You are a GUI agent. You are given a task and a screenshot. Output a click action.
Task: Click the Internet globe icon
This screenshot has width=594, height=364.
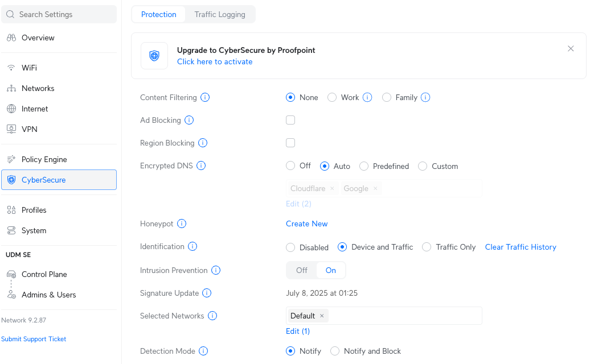(11, 109)
